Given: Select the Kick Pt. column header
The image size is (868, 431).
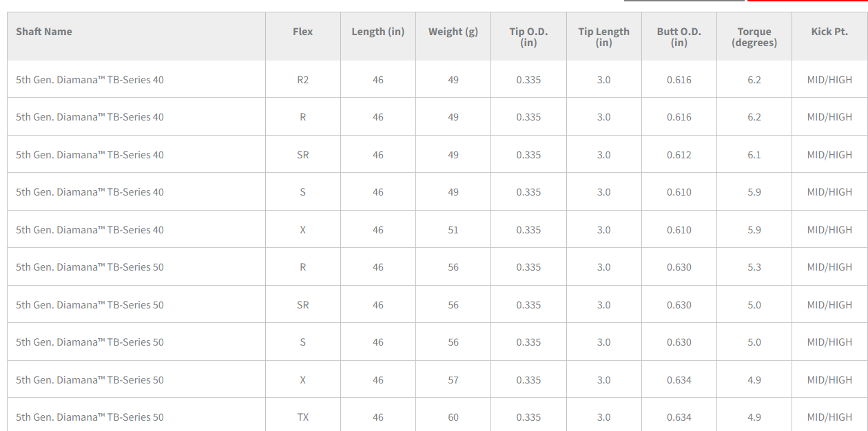Looking at the screenshot, I should (x=829, y=32).
